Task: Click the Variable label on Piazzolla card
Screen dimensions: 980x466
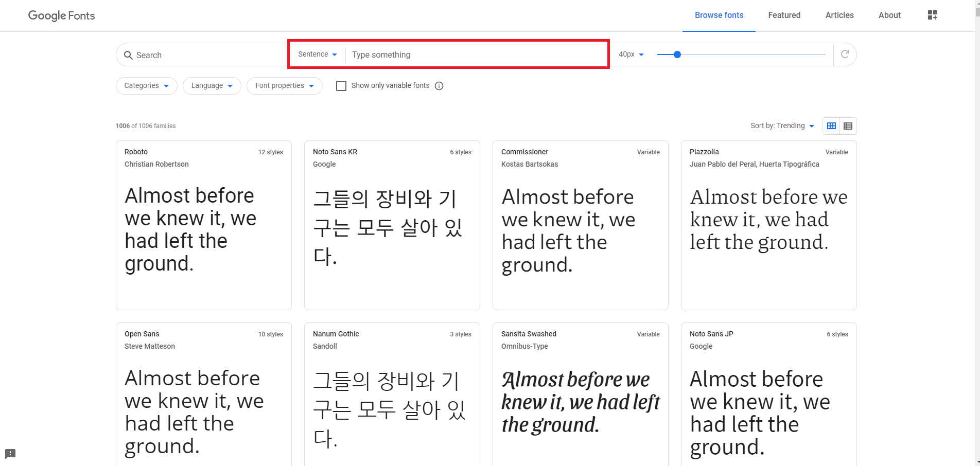Action: coord(837,152)
